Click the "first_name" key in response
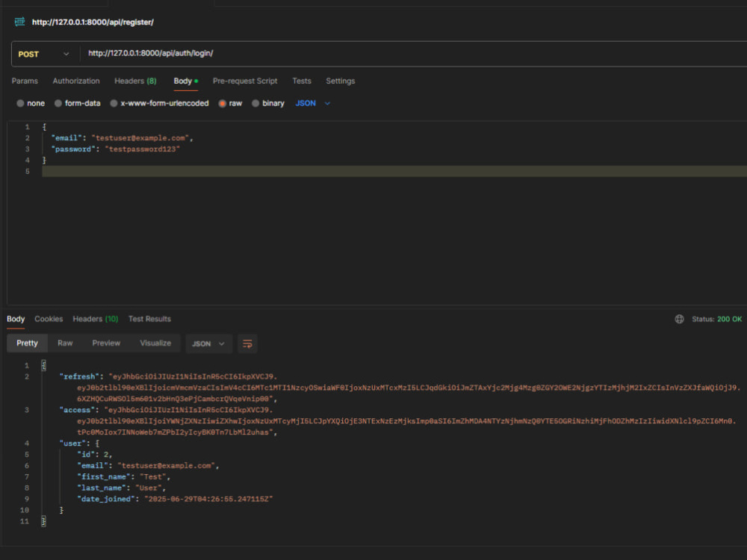Viewport: 747px width, 560px height. click(103, 476)
